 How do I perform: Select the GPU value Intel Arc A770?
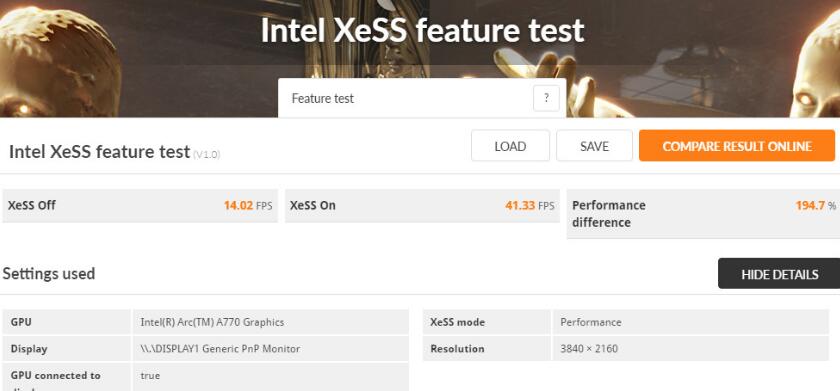coord(212,322)
